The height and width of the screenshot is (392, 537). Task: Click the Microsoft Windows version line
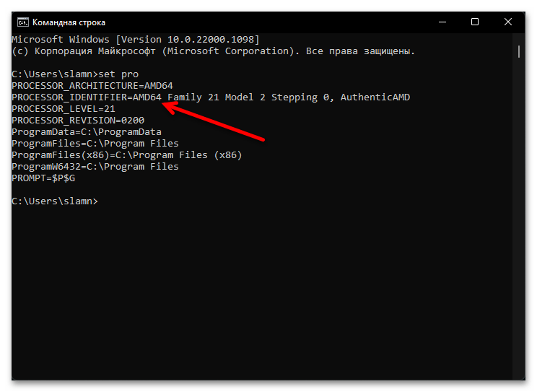click(136, 40)
